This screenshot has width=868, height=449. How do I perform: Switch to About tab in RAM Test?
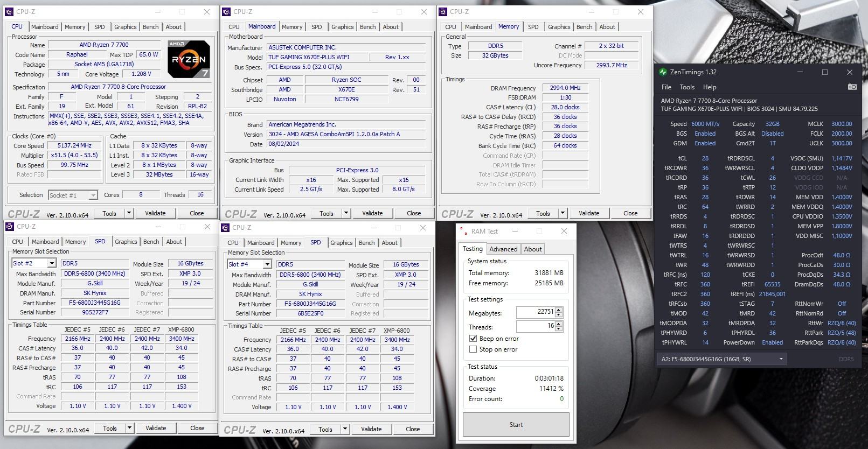533,249
